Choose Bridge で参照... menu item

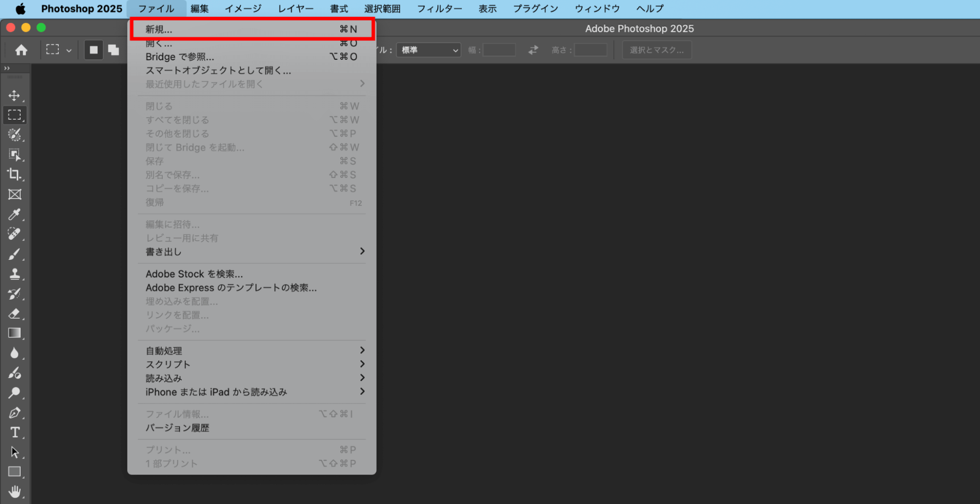tap(251, 57)
